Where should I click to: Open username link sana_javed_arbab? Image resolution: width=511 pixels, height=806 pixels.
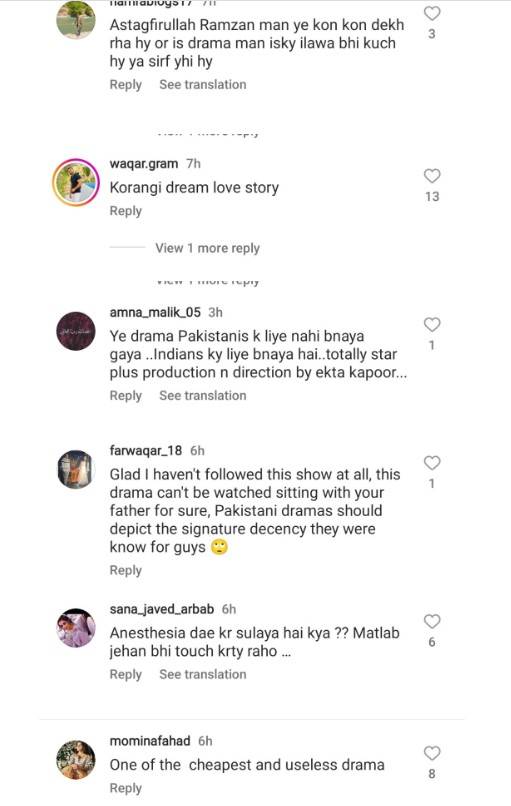pos(161,609)
